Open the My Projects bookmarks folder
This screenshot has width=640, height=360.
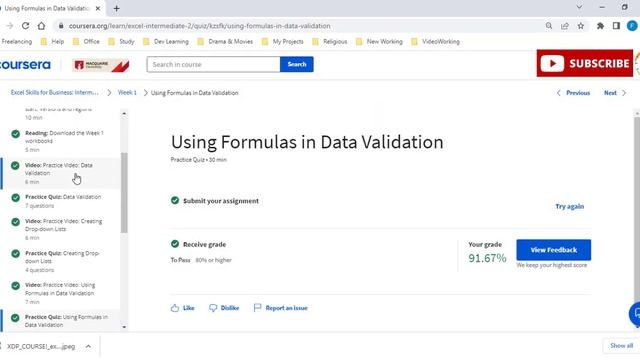pos(282,42)
